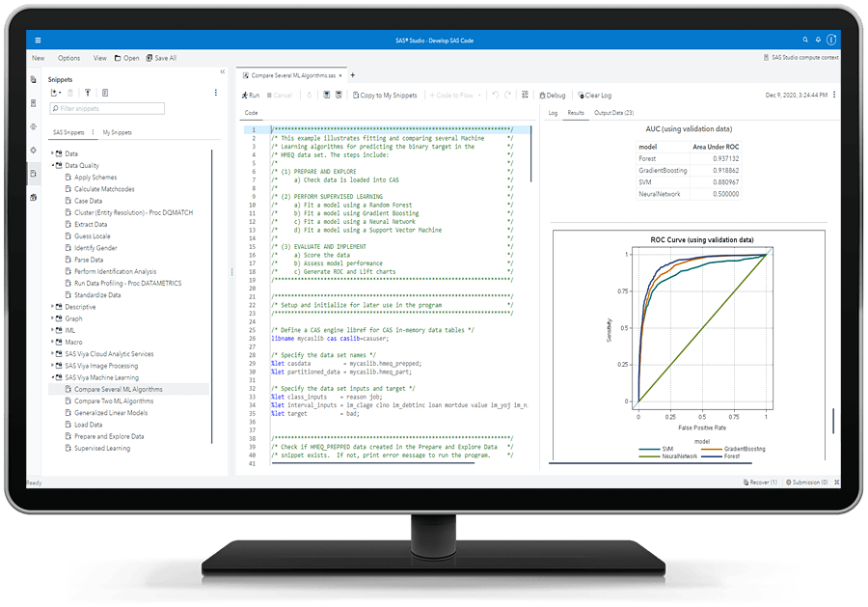The height and width of the screenshot is (607, 868).
Task: Switch to the Log tab
Action: [x=553, y=113]
